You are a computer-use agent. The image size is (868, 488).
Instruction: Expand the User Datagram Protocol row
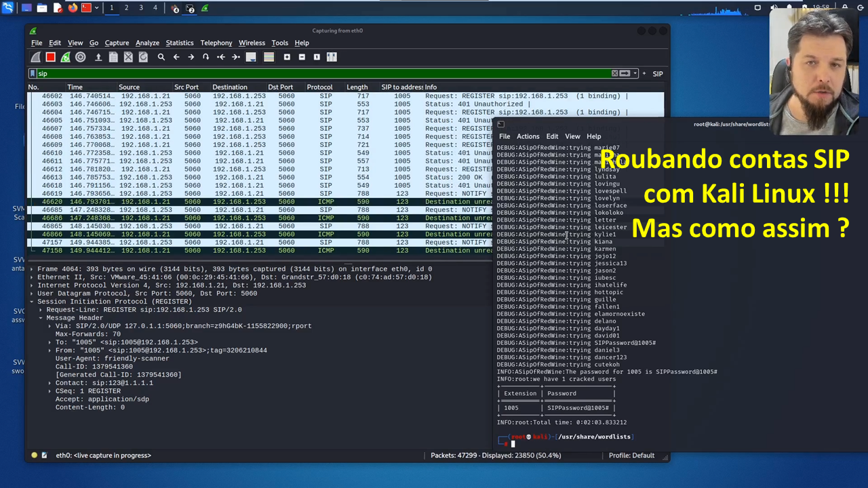[32, 293]
